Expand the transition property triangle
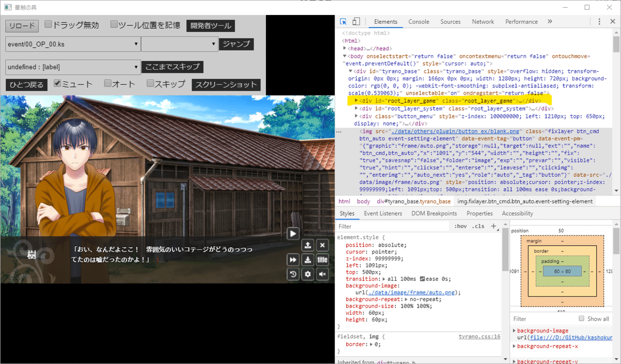The width and height of the screenshot is (621, 364). pyautogui.click(x=384, y=279)
